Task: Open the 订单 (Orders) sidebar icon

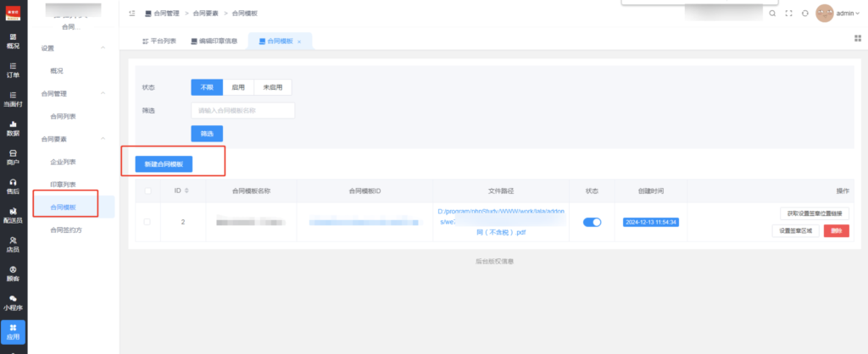Action: pos(13,69)
